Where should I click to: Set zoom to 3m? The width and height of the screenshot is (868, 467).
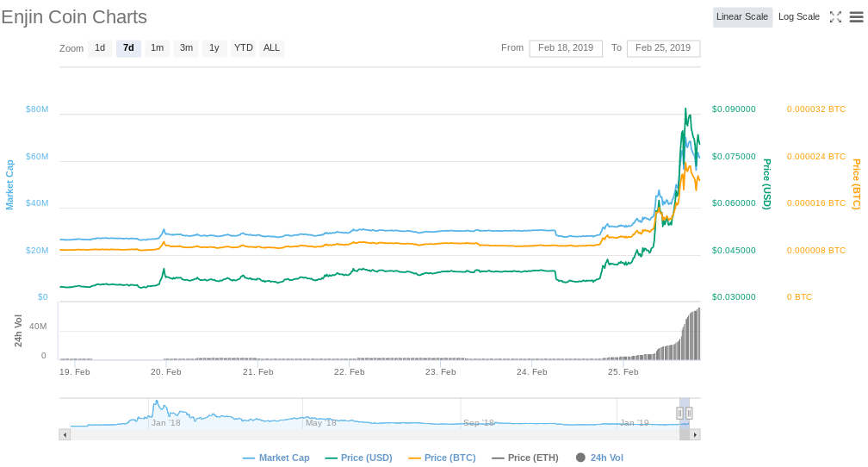pos(186,48)
